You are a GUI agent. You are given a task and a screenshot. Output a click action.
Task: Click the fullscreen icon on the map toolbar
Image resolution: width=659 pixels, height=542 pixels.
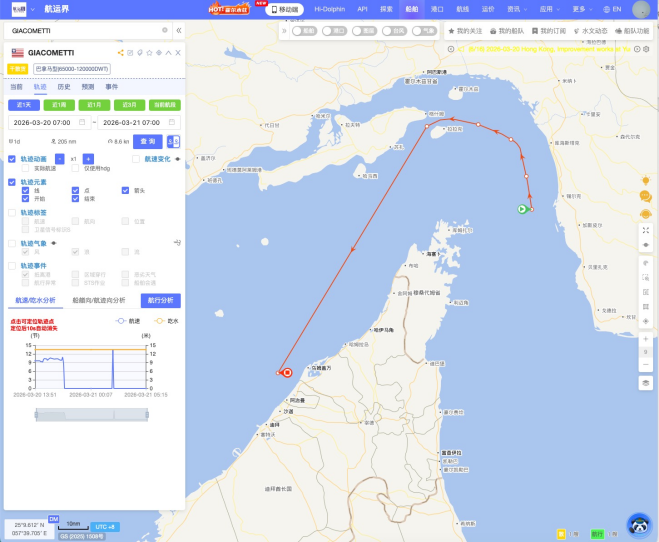pyautogui.click(x=646, y=230)
